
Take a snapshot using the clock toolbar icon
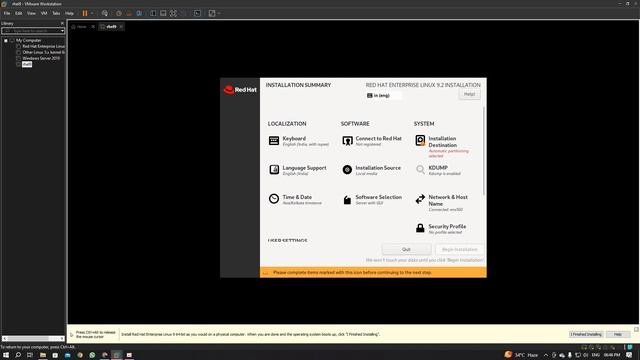coord(118,13)
